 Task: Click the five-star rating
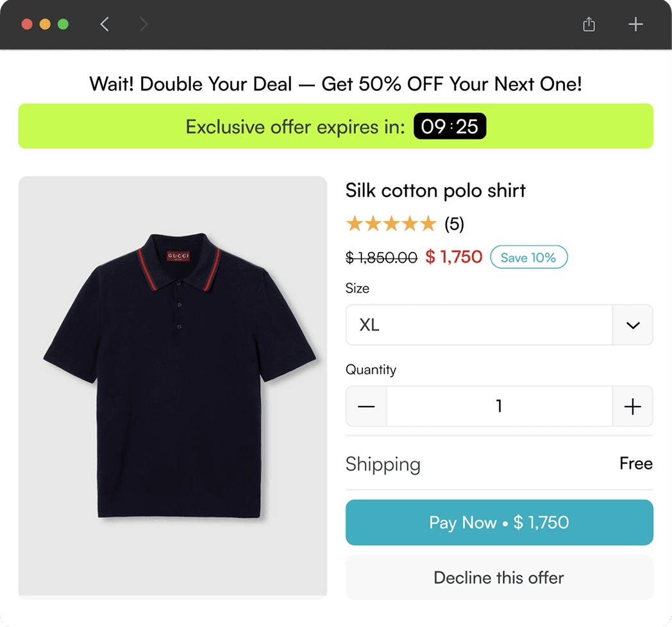pyautogui.click(x=391, y=224)
